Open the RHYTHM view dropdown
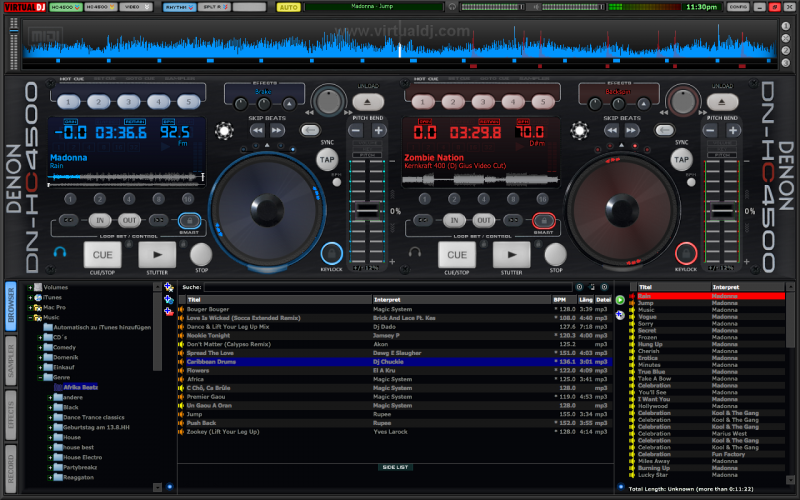Screen dimensions: 800x500 pos(179,7)
